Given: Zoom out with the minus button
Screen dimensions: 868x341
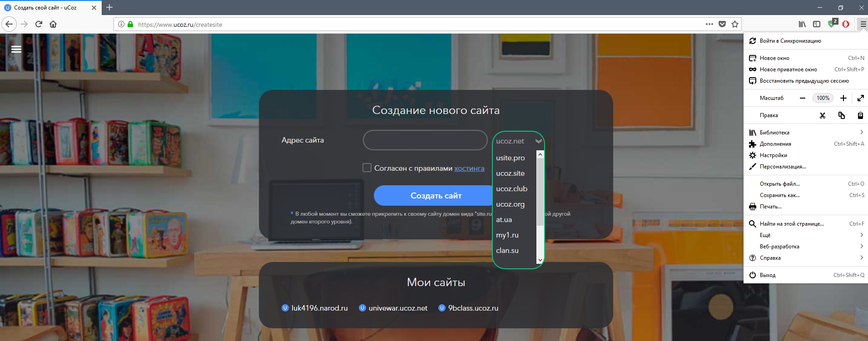Looking at the screenshot, I should [803, 98].
